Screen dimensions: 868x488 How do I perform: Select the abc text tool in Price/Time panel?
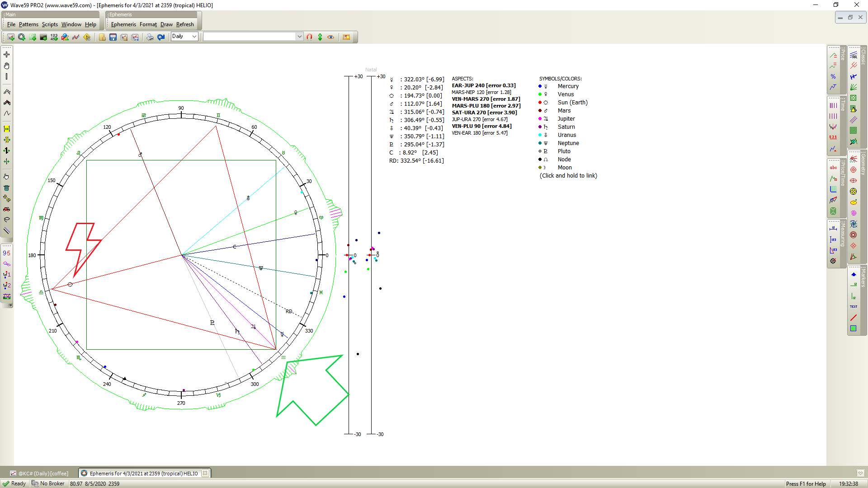tap(833, 168)
